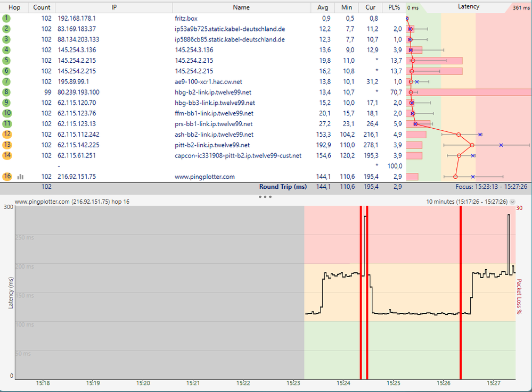The height and width of the screenshot is (392, 532).
Task: Click hop 10 green circle icon
Action: [7, 113]
